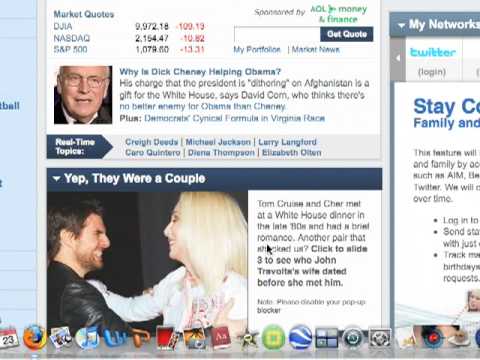
Task: Click the Dick Cheney photo thumbnail
Action: (83, 95)
